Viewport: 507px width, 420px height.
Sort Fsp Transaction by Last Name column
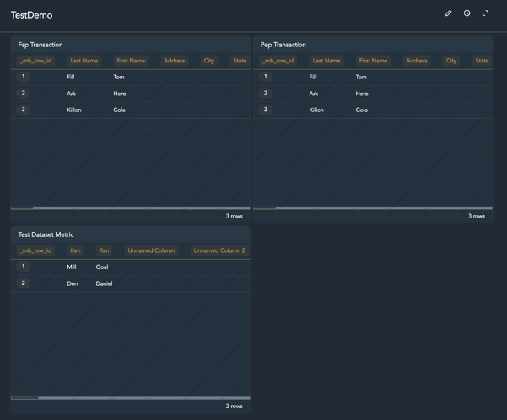(x=84, y=61)
